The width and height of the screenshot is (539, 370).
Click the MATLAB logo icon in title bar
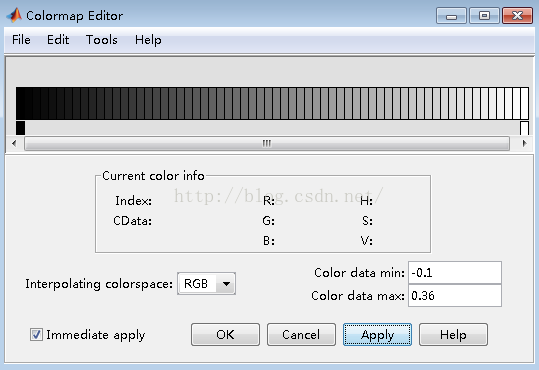tap(14, 15)
